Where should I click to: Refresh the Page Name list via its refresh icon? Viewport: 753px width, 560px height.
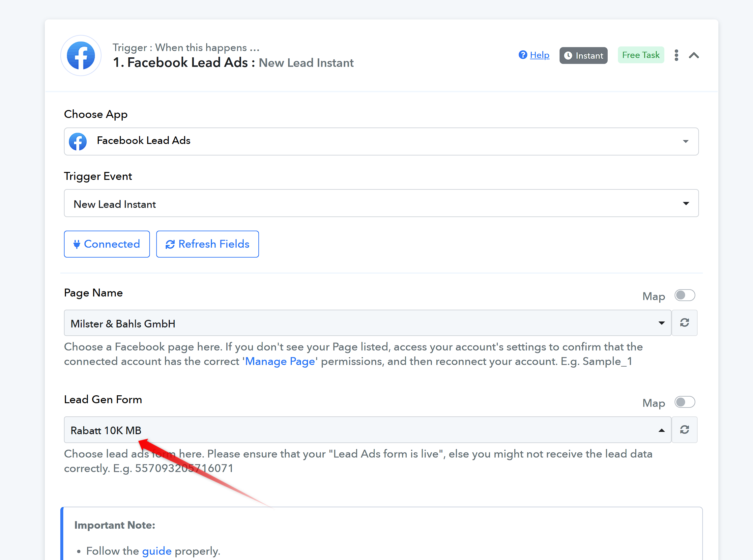pos(684,323)
